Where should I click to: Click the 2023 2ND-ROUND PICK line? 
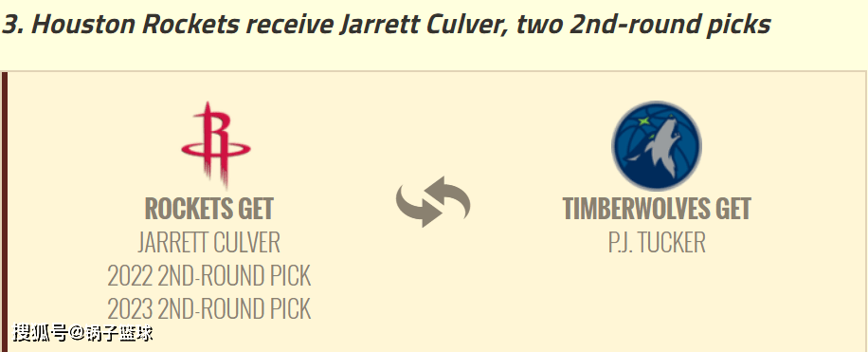coord(209,308)
